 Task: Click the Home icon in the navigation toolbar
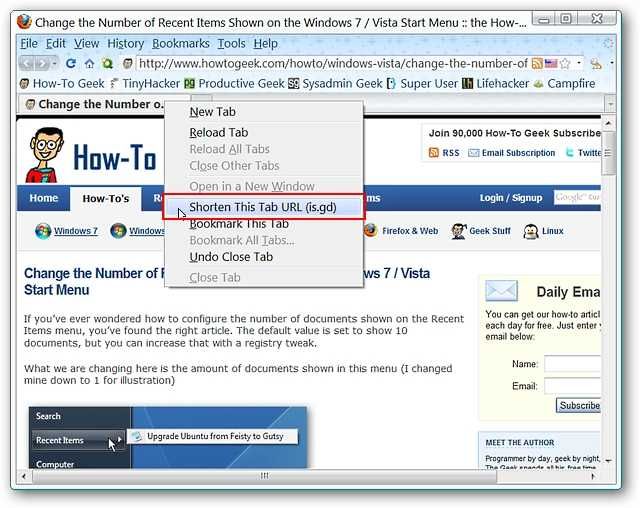click(x=89, y=64)
